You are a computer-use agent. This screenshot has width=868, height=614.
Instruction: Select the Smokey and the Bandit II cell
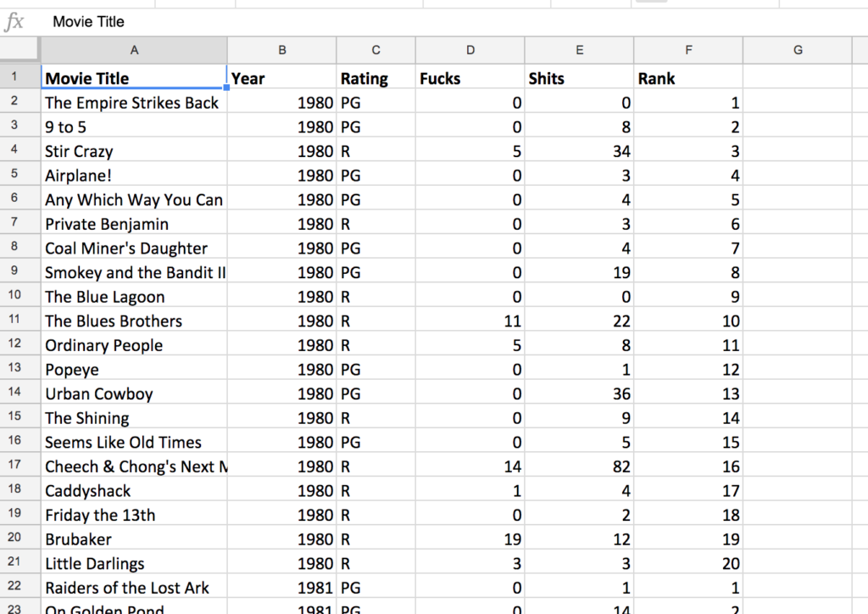point(134,272)
